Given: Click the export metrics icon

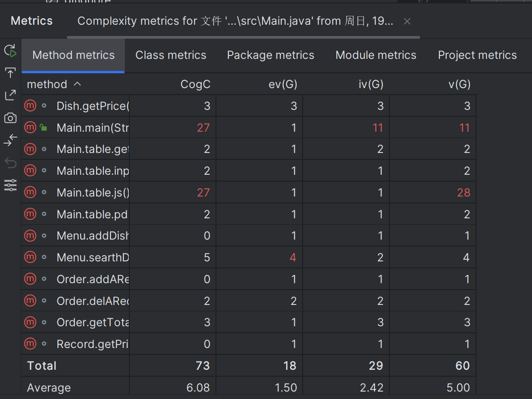Looking at the screenshot, I should coord(10,96).
